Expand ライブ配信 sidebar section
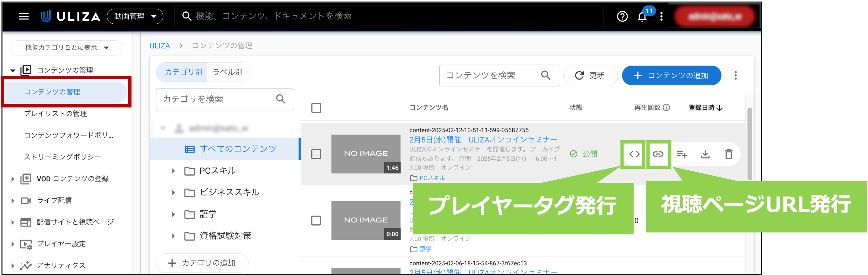 (x=13, y=201)
